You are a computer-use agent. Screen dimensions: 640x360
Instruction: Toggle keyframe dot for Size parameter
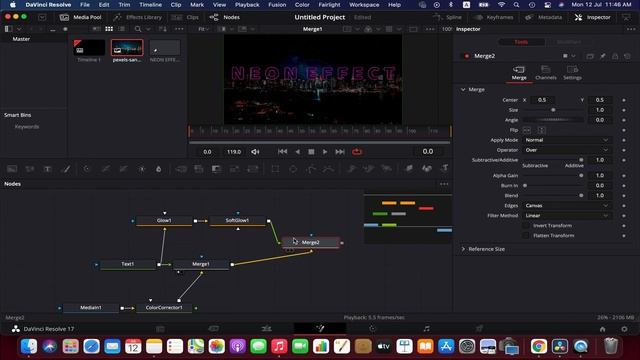(624, 110)
